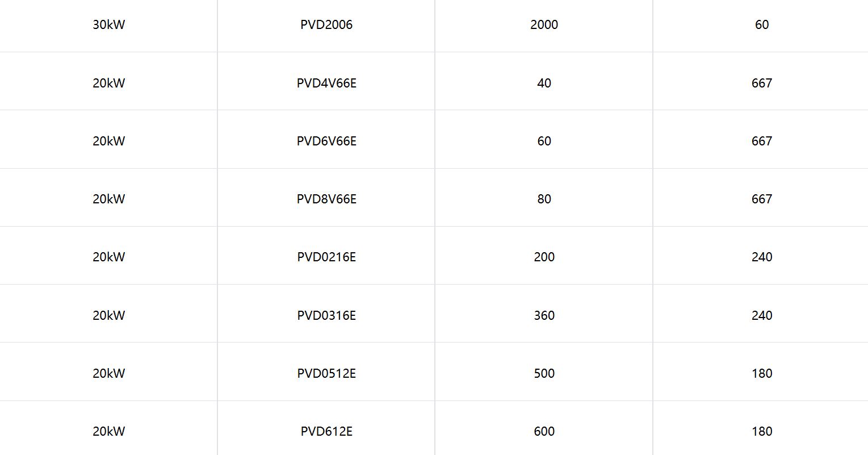868x455 pixels.
Task: Select the 360 value cell
Action: tap(544, 315)
